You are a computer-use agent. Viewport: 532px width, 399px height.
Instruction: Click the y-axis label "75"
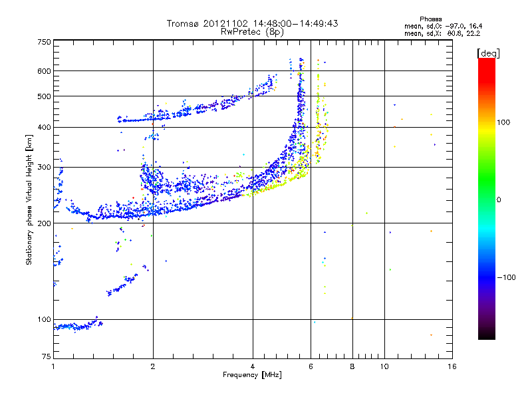(x=47, y=356)
